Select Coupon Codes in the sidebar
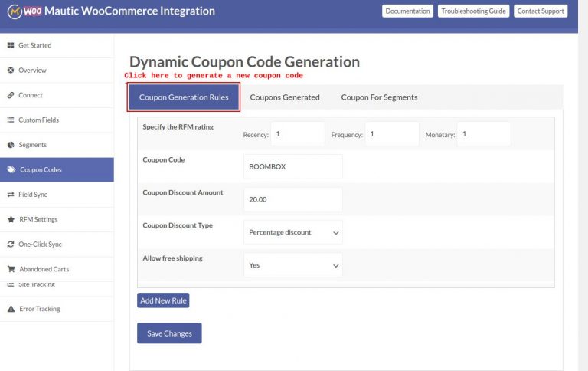This screenshot has width=588, height=371. tap(57, 169)
